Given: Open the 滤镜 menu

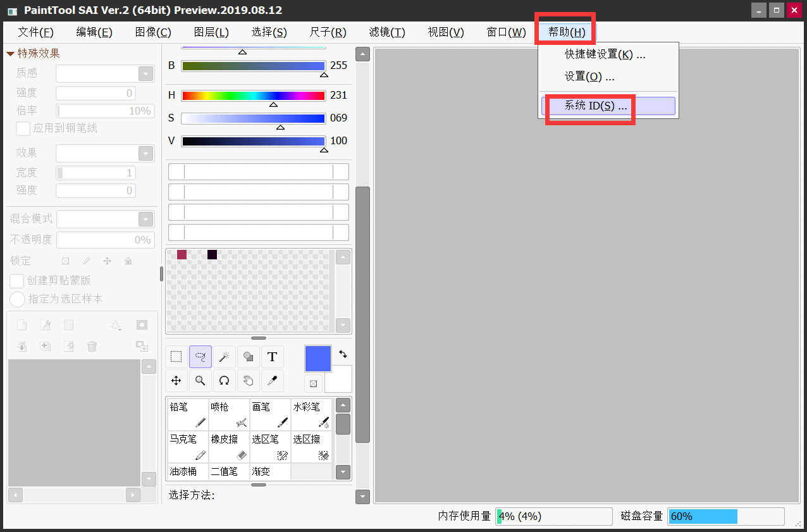Looking at the screenshot, I should pos(387,32).
